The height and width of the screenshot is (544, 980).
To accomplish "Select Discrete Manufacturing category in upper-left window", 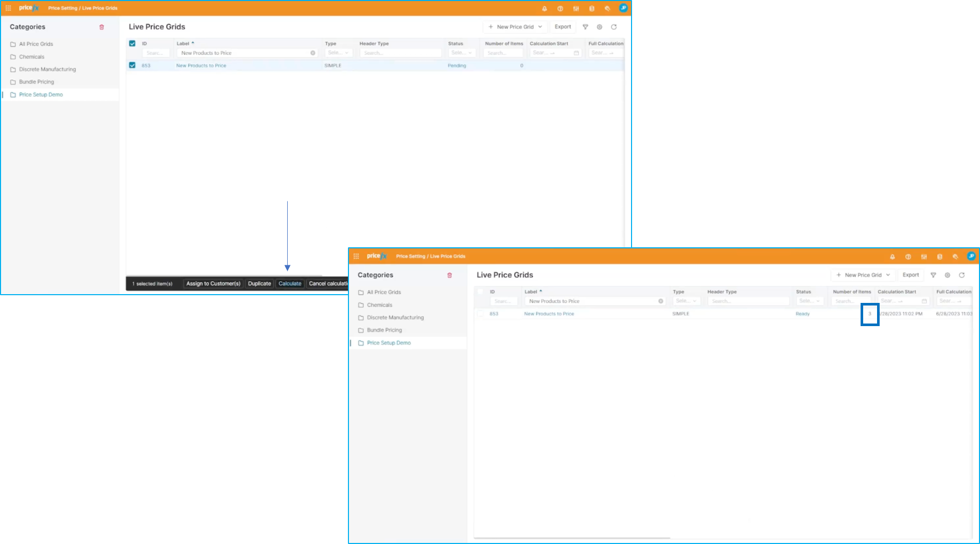I will tap(47, 69).
